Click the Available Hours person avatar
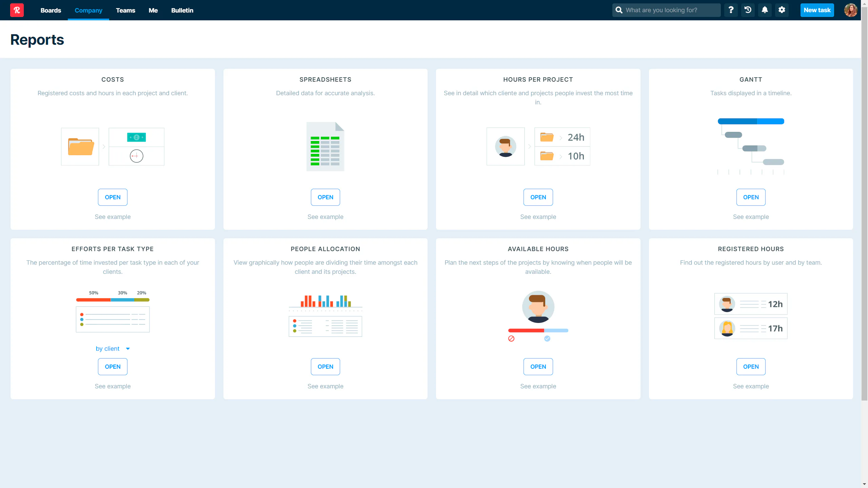The image size is (868, 488). (x=538, y=307)
